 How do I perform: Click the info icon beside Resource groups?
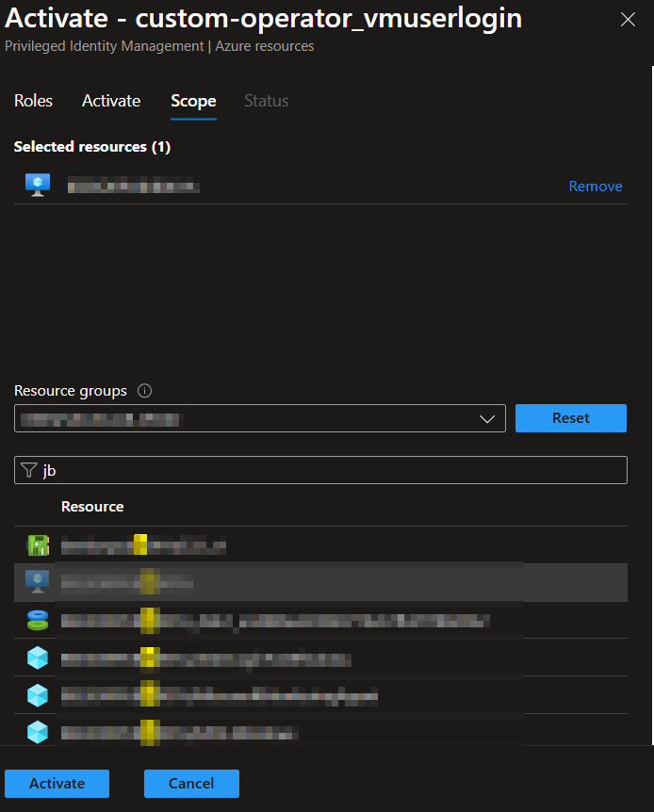tap(144, 391)
